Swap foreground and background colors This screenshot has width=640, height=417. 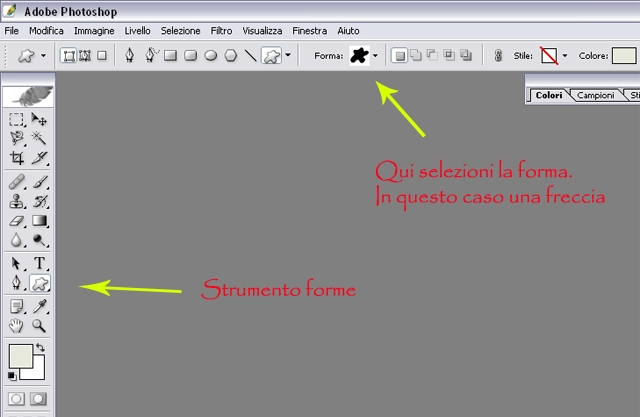pos(41,346)
